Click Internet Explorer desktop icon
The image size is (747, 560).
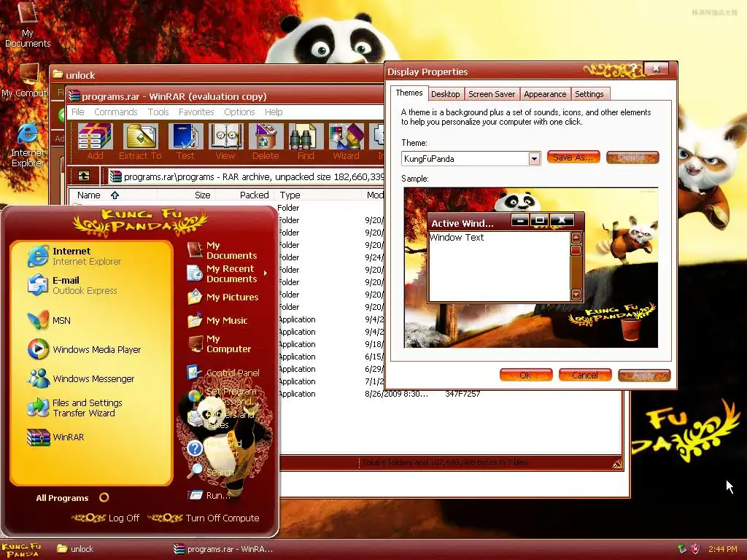click(28, 145)
